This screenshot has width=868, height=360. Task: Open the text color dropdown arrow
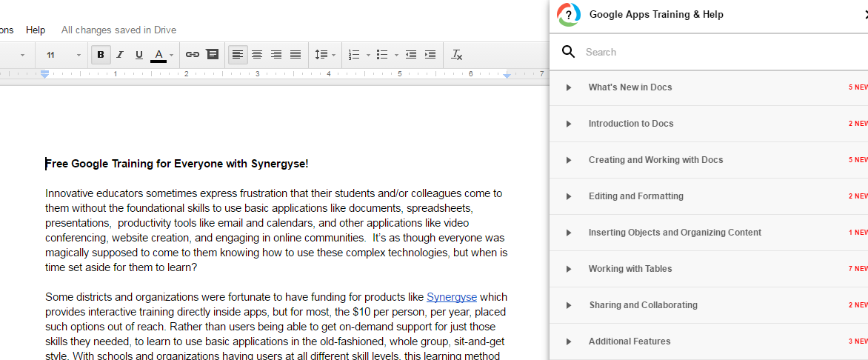click(172, 55)
